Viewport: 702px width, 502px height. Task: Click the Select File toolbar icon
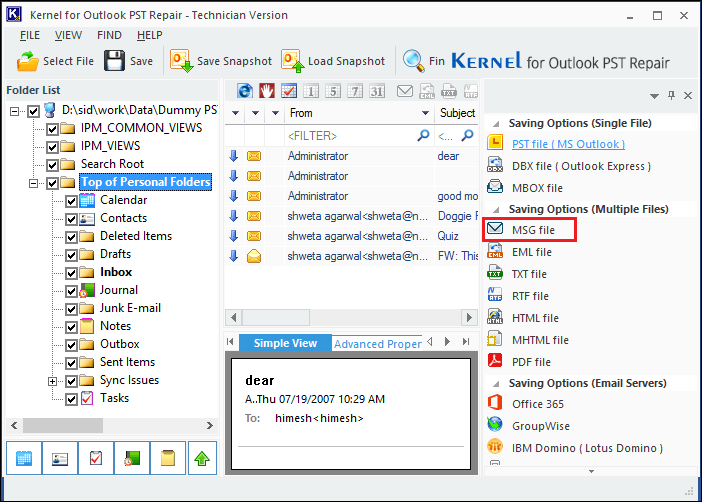click(27, 61)
